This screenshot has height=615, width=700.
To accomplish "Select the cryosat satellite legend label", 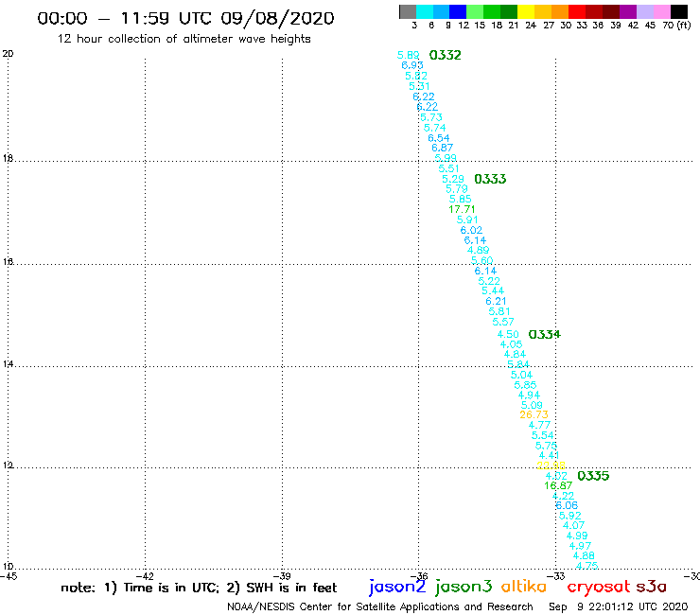I will (599, 587).
